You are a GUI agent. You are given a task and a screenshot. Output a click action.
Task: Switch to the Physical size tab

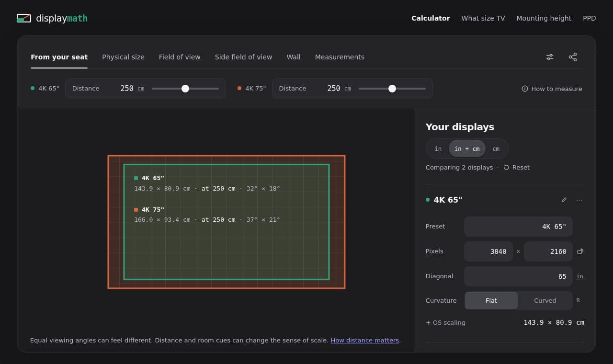(x=123, y=57)
